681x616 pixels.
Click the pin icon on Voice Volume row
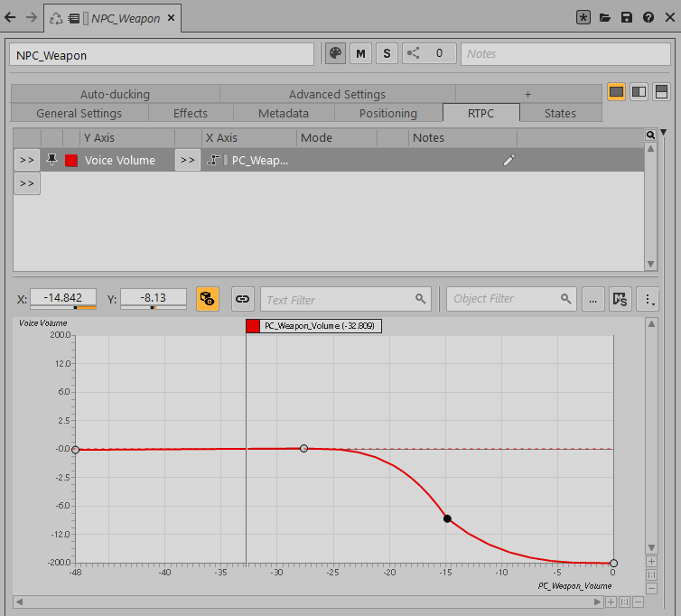(51, 160)
